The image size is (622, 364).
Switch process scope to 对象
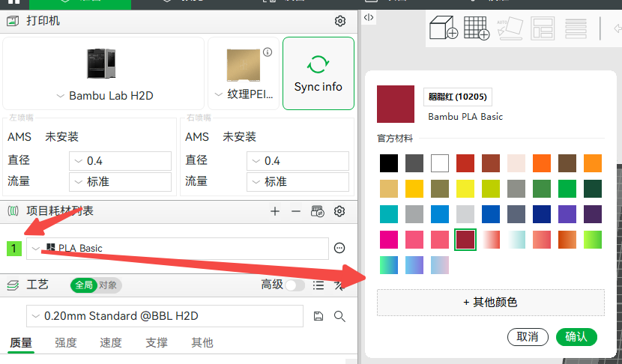click(108, 285)
